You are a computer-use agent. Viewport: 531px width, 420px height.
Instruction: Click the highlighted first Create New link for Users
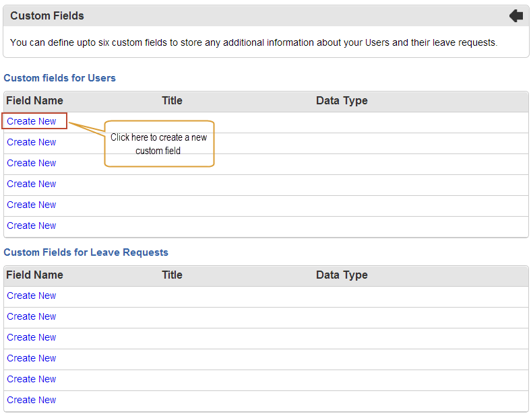click(x=32, y=121)
